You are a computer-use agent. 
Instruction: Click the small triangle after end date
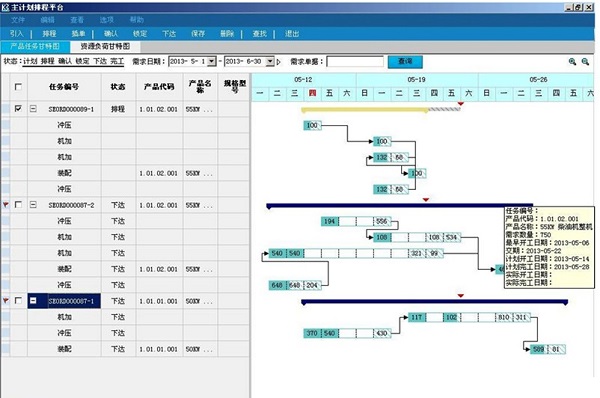278,62
